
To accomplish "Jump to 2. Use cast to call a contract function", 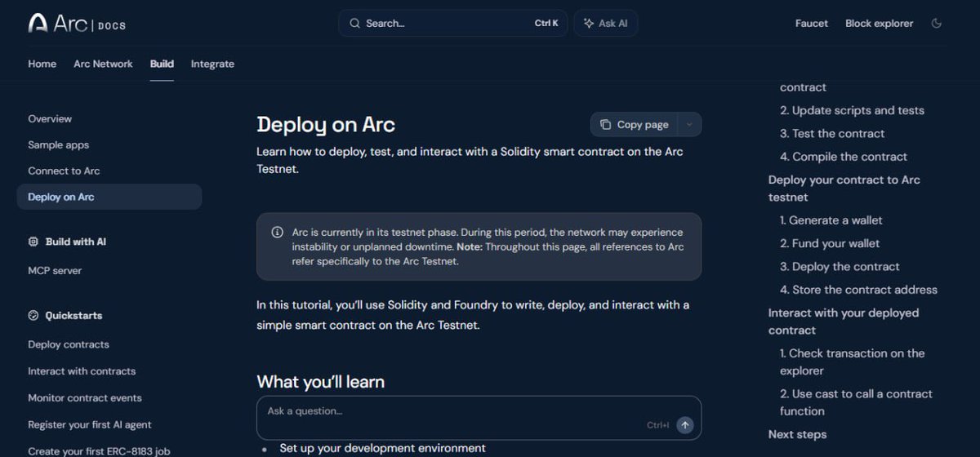I will 856,402.
